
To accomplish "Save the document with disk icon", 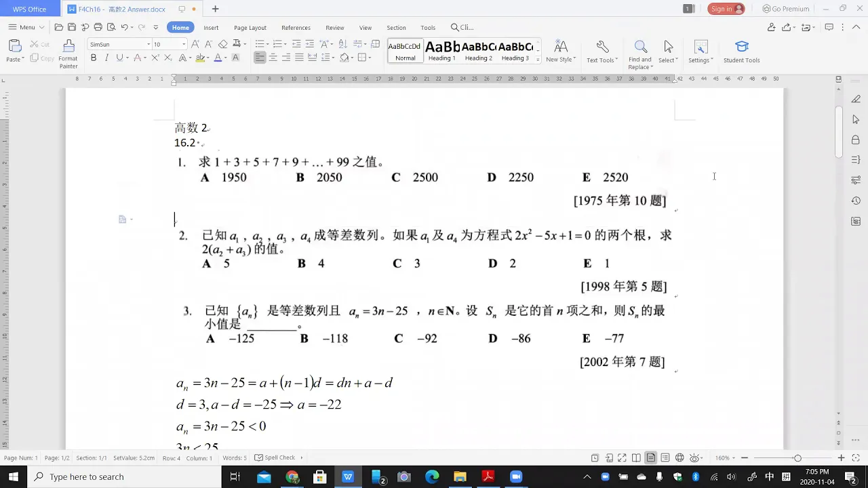I will pos(72,28).
